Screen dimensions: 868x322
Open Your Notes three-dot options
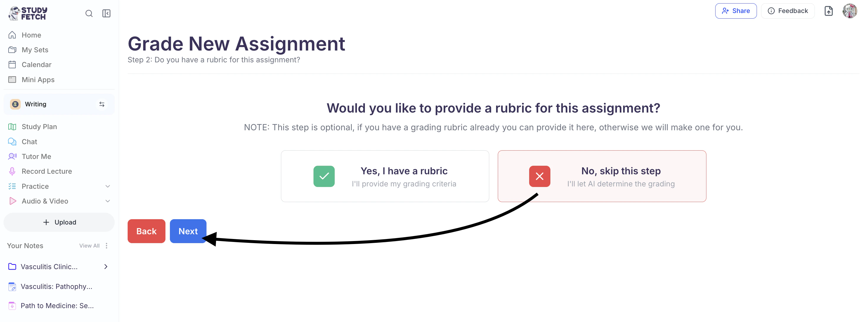coord(107,245)
